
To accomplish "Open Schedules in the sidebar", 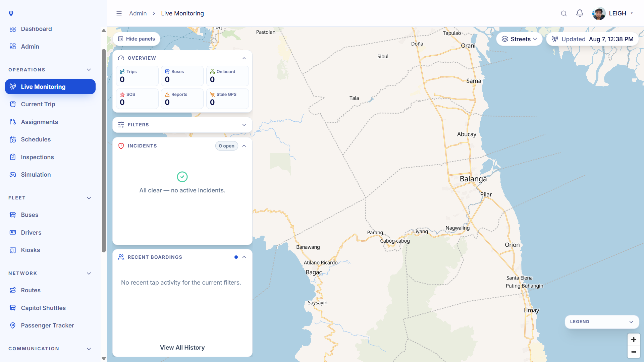I will (x=50, y=139).
